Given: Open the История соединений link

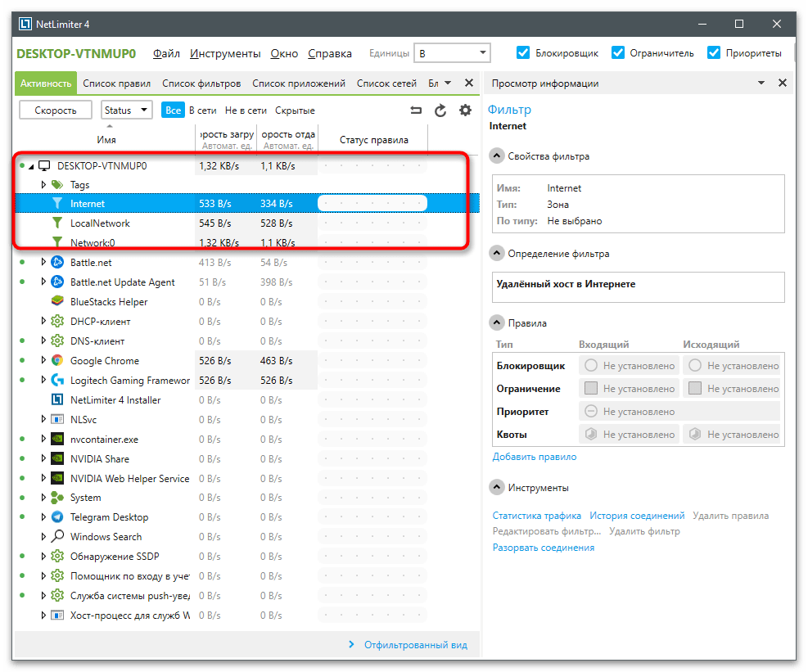Looking at the screenshot, I should (x=637, y=516).
